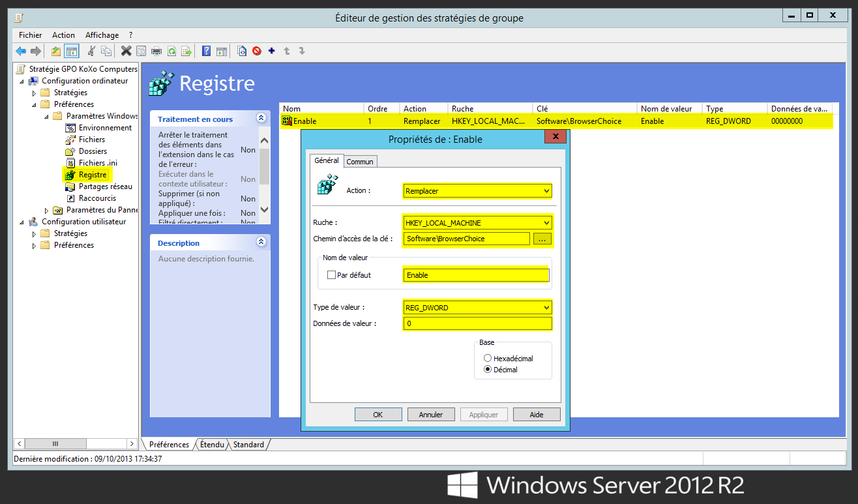Click the red circle disable item icon

[x=257, y=51]
